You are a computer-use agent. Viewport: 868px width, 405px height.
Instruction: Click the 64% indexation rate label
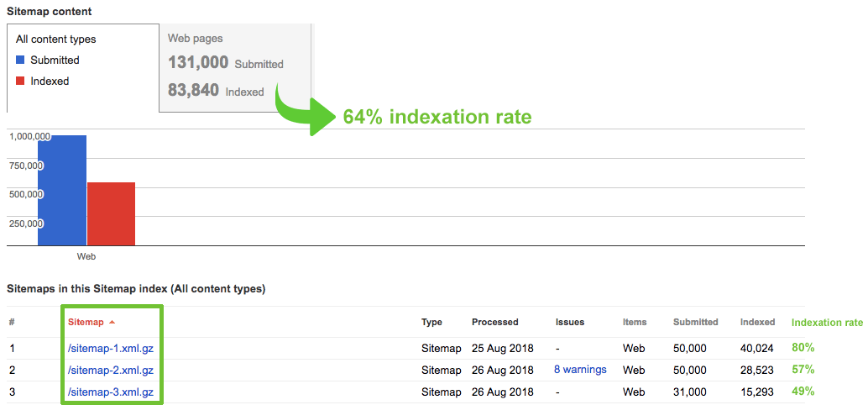point(437,117)
